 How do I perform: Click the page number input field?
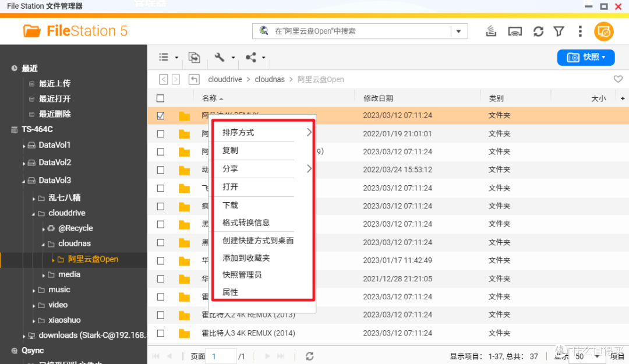point(221,356)
